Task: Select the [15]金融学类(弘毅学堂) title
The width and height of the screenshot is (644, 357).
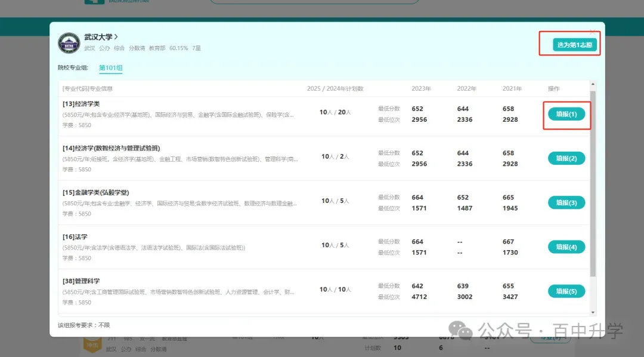Action: (95, 192)
